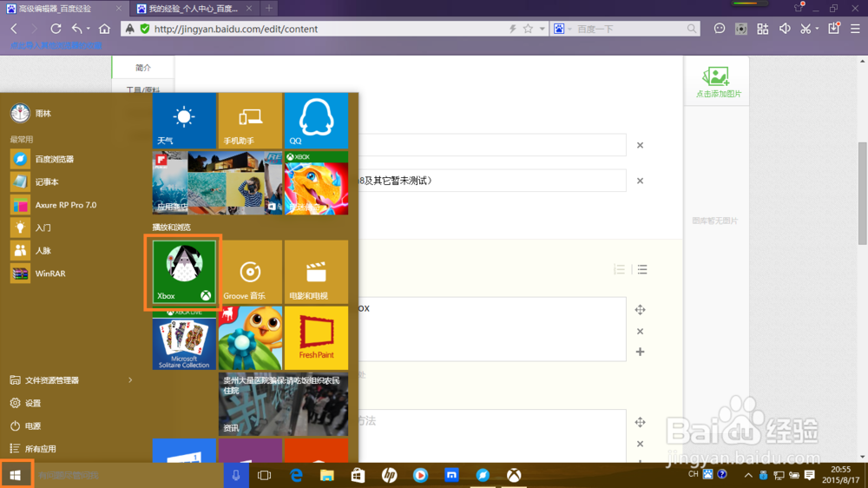The image size is (868, 488).
Task: Click the Cortana search box
Action: pyautogui.click(x=128, y=475)
